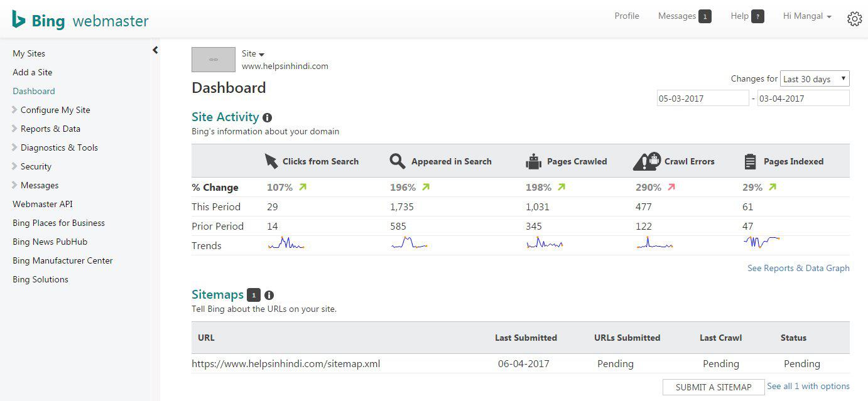Click the red arrow next to 290%
868x401 pixels.
pos(671,187)
